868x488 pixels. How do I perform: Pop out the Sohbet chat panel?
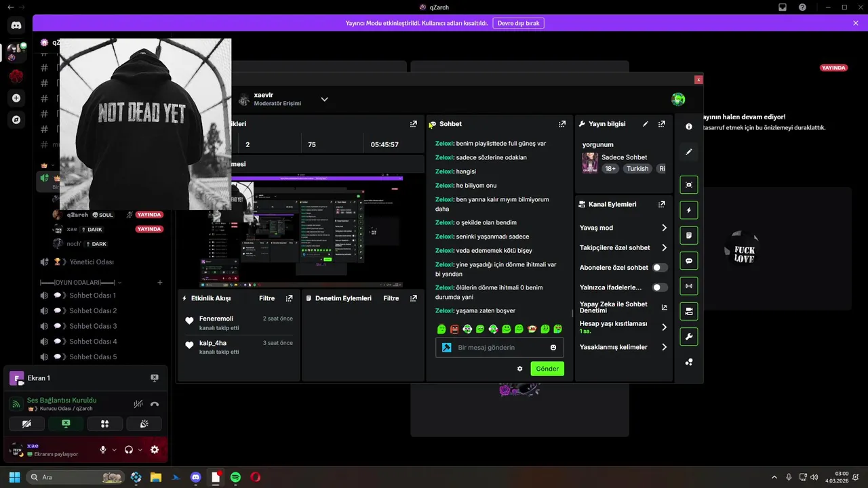coord(562,124)
